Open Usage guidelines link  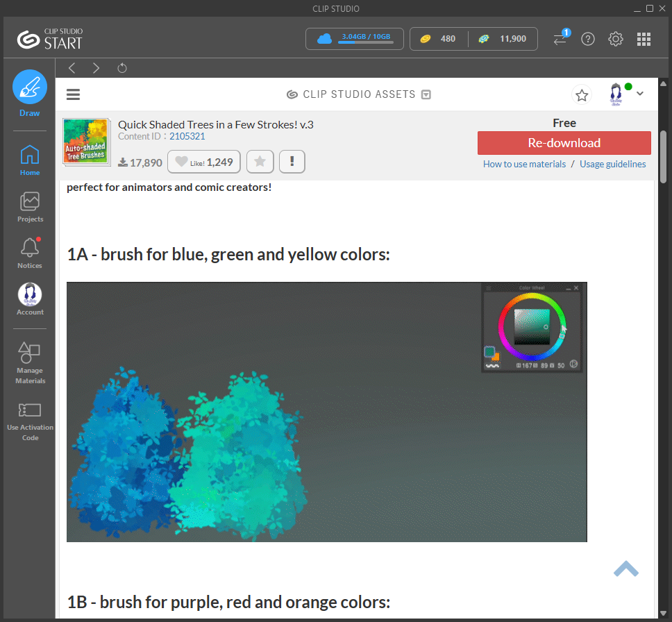612,165
